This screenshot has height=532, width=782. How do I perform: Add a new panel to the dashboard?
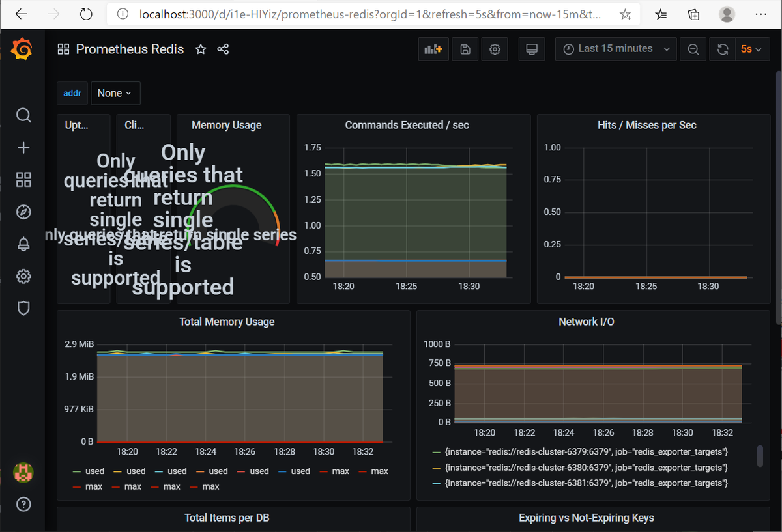point(433,49)
